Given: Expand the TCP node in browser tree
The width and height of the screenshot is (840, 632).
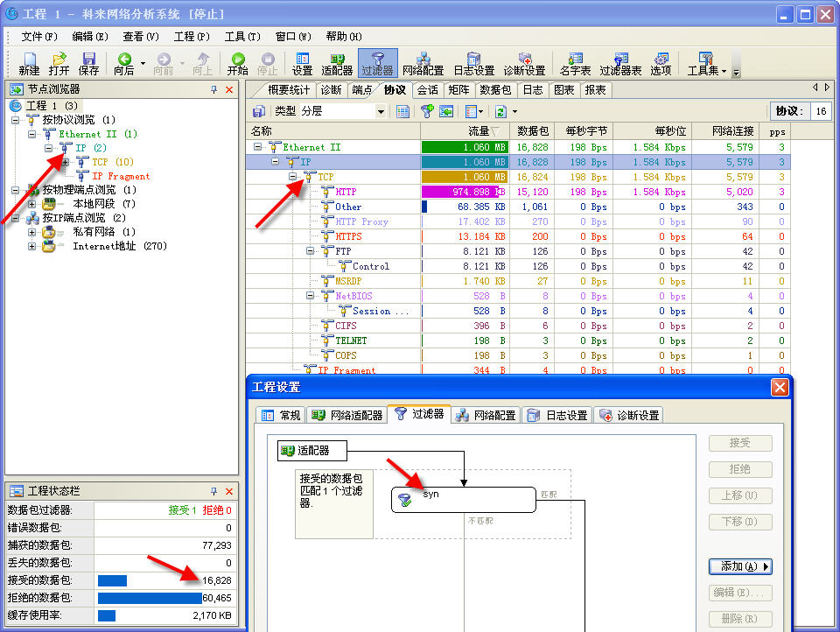Looking at the screenshot, I should pyautogui.click(x=66, y=162).
